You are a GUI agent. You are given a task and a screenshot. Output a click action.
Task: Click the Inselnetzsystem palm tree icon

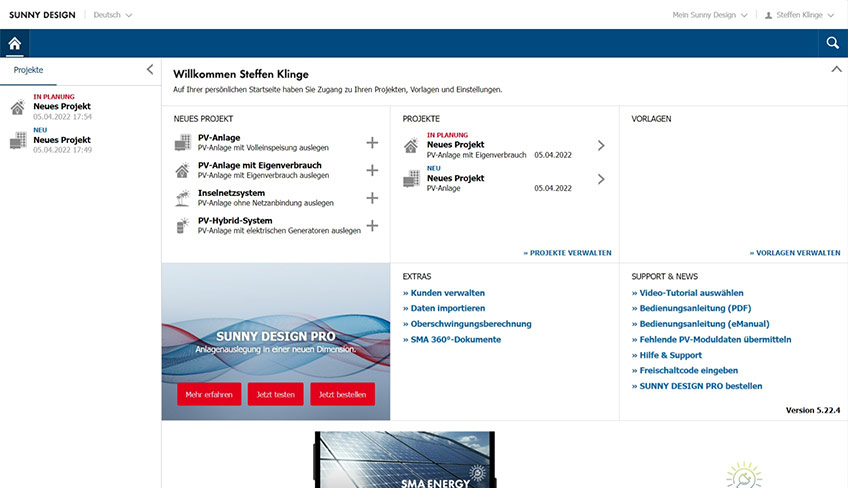[x=183, y=198]
